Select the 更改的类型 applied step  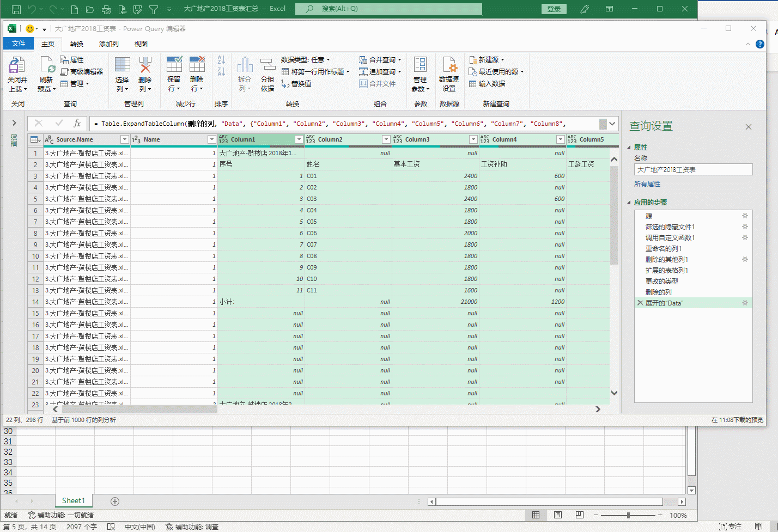click(x=662, y=281)
